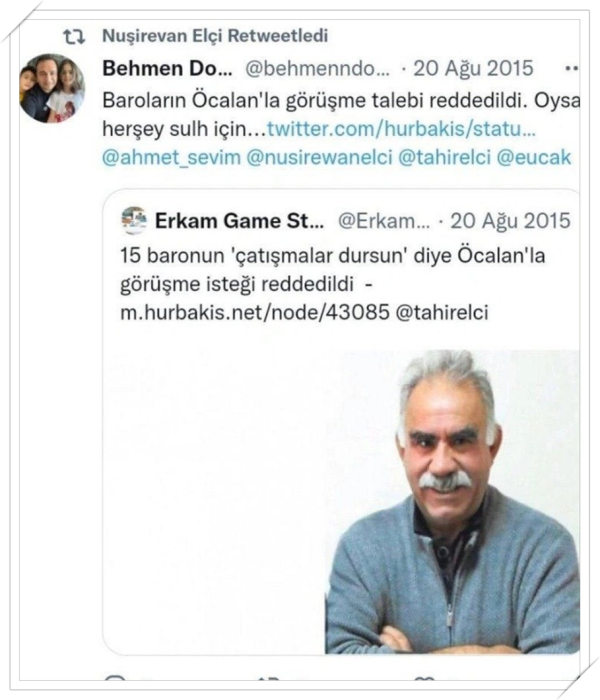Open quoted tweet text about 15 baronun

tap(333, 284)
